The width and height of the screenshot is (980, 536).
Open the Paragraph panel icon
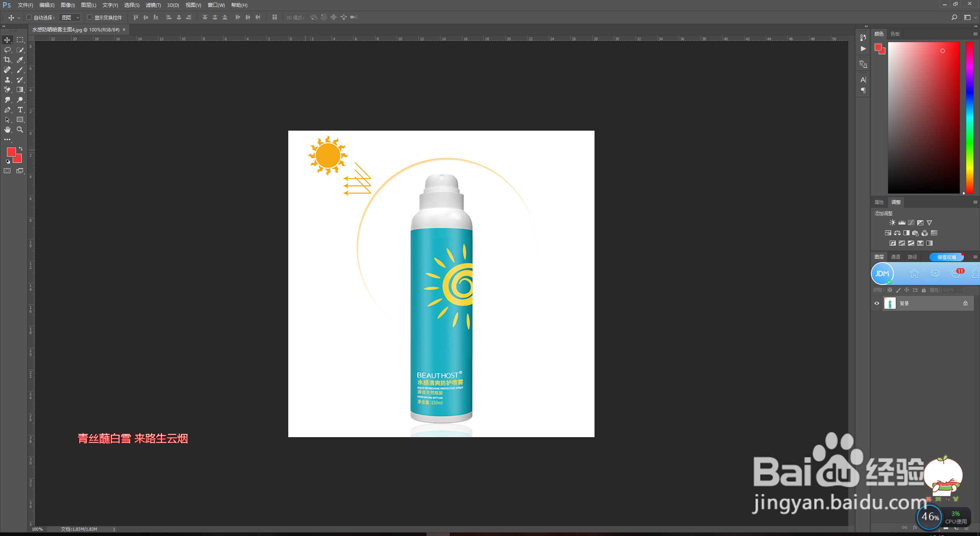pyautogui.click(x=863, y=90)
